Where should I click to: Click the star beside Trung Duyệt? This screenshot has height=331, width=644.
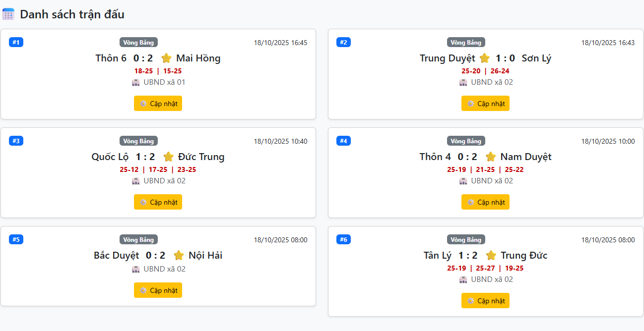pyautogui.click(x=484, y=58)
